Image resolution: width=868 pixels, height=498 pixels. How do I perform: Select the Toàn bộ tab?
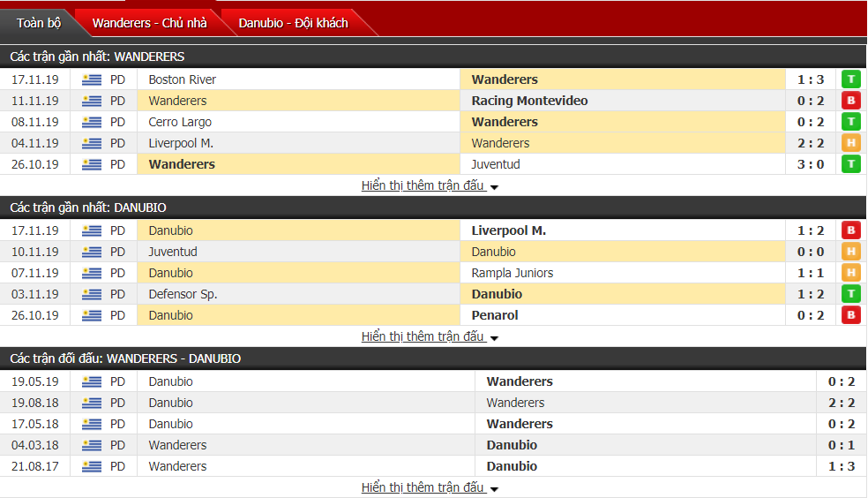[x=39, y=23]
